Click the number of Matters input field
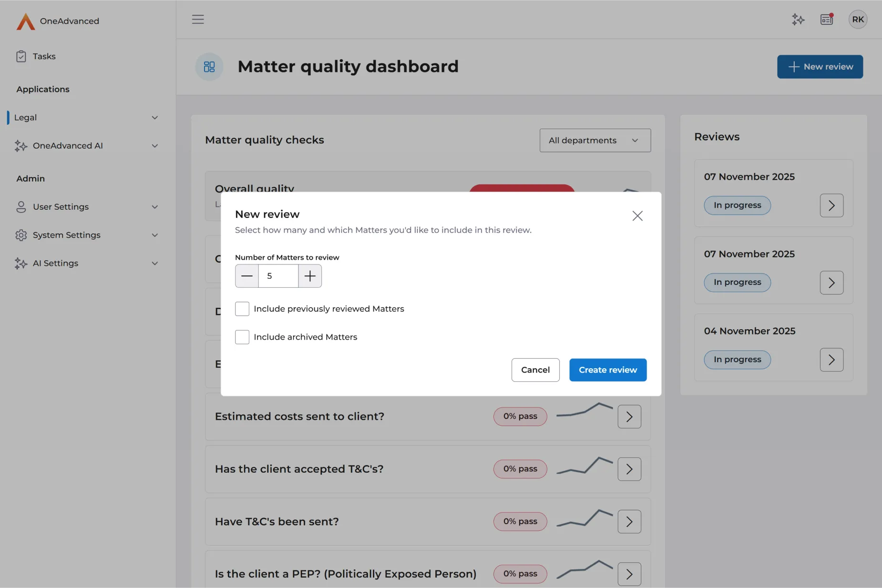 pos(278,276)
